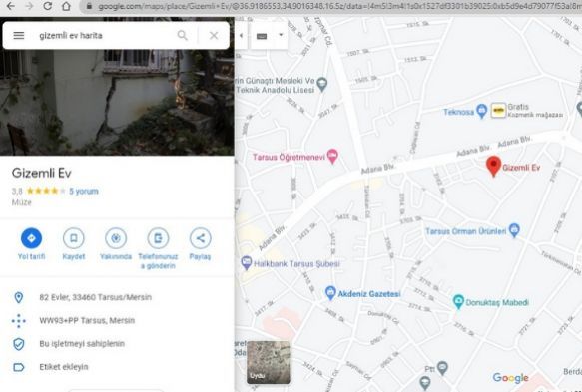Click Etiket ekleyin to add label

tap(64, 367)
